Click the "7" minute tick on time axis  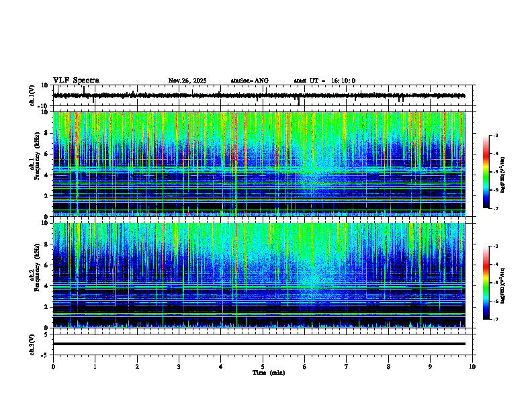(347, 367)
